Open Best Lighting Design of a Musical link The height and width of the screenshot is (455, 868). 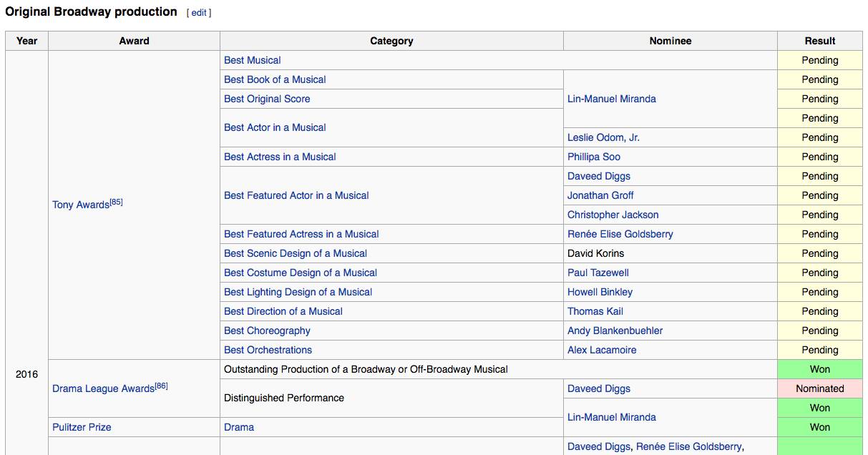(298, 292)
